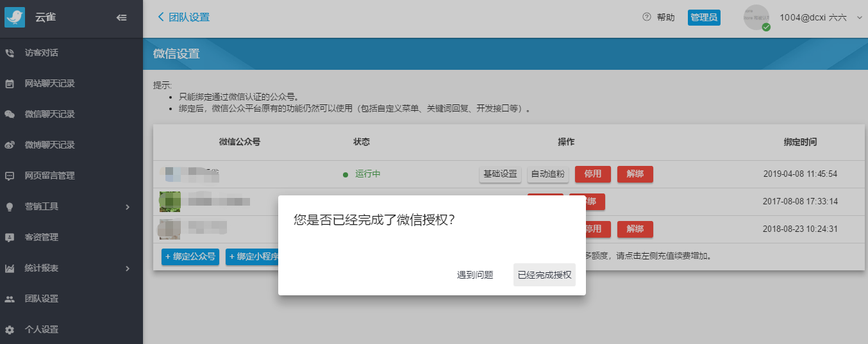Click the 帮助 link
This screenshot has height=344, width=868.
coord(666,18)
